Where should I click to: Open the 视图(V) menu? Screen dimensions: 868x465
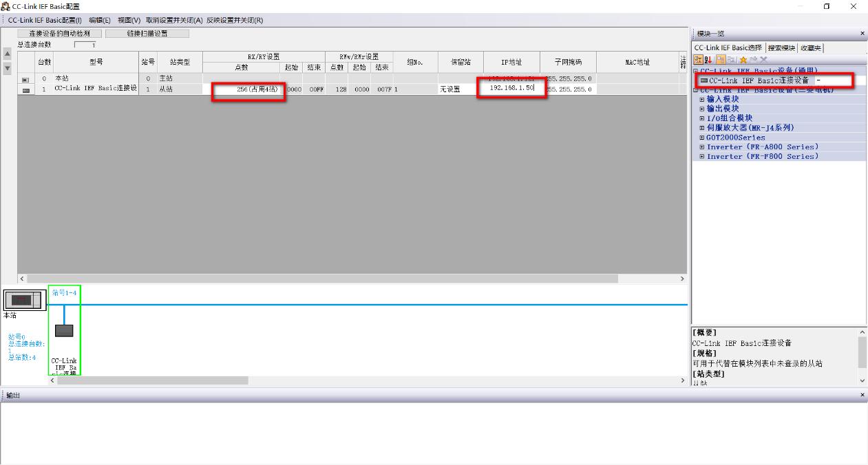point(129,20)
